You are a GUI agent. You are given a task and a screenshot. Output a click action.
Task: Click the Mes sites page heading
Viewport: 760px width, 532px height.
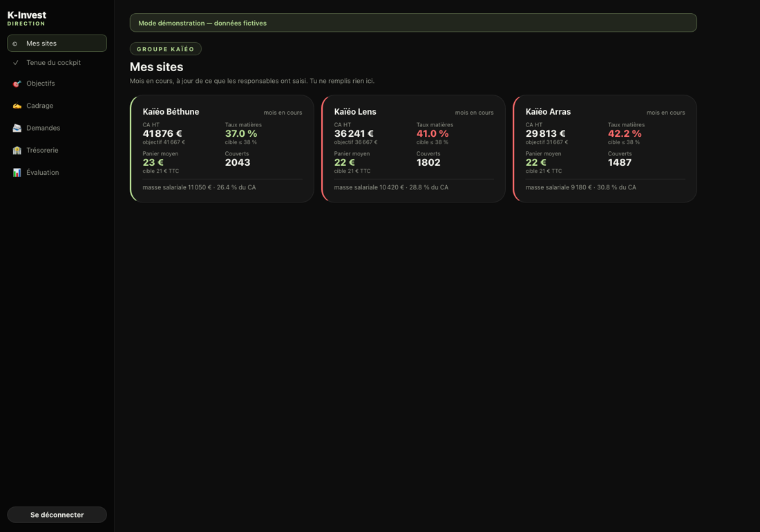pos(157,67)
